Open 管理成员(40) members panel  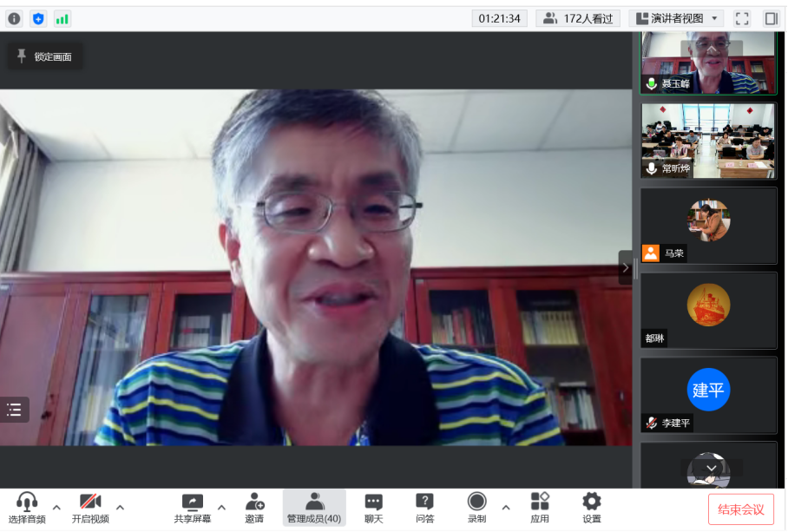pyautogui.click(x=314, y=509)
